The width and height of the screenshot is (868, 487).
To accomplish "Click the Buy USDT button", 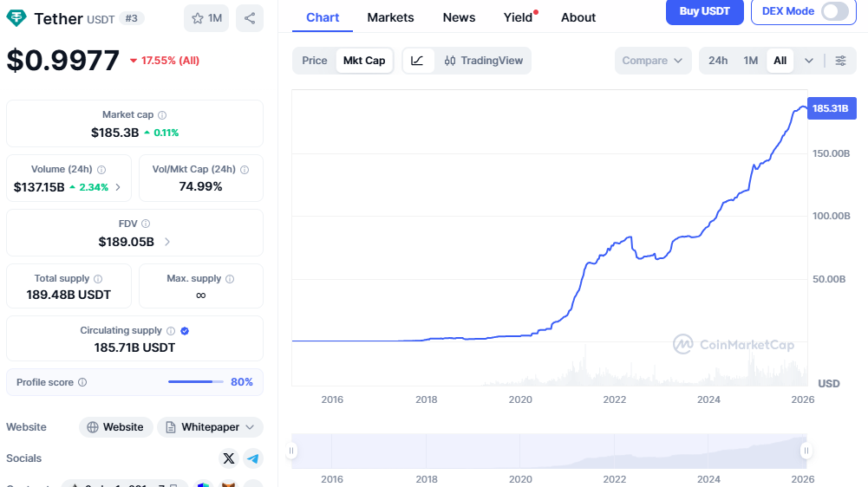I will [705, 11].
